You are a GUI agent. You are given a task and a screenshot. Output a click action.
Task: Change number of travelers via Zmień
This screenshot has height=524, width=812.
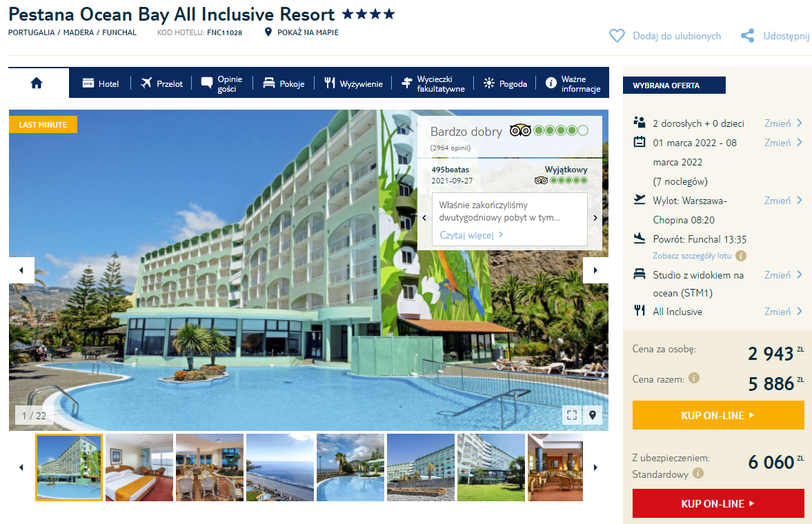coord(783,123)
